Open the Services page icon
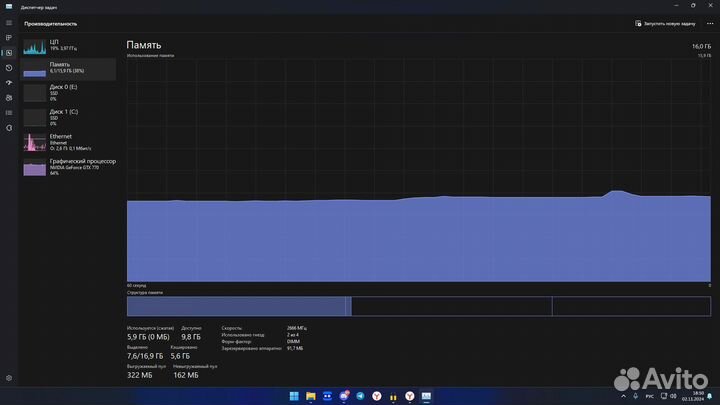720x405 pixels. tap(9, 127)
